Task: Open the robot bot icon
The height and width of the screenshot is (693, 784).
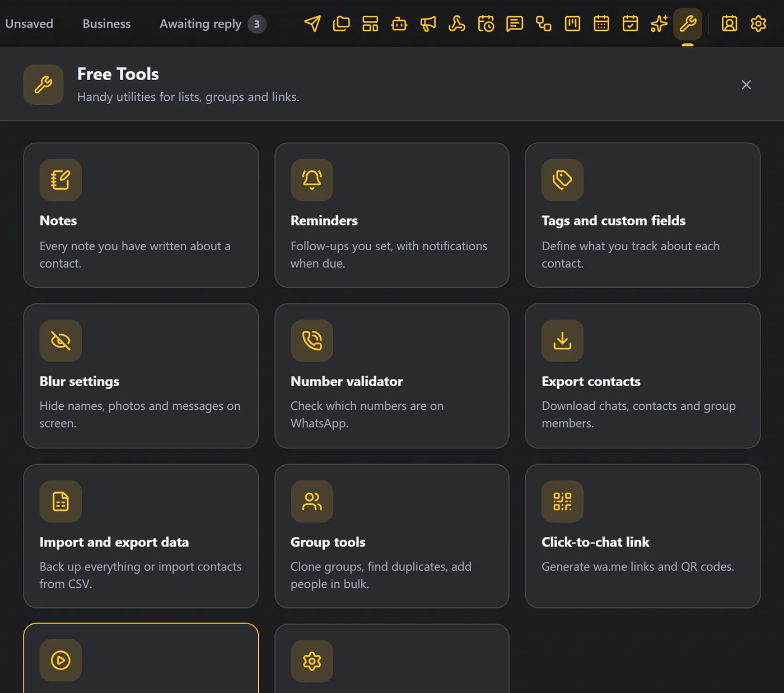Action: pos(399,24)
